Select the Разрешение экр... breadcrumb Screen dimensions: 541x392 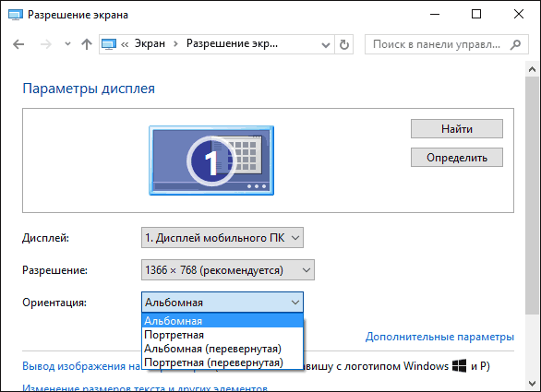(x=232, y=43)
